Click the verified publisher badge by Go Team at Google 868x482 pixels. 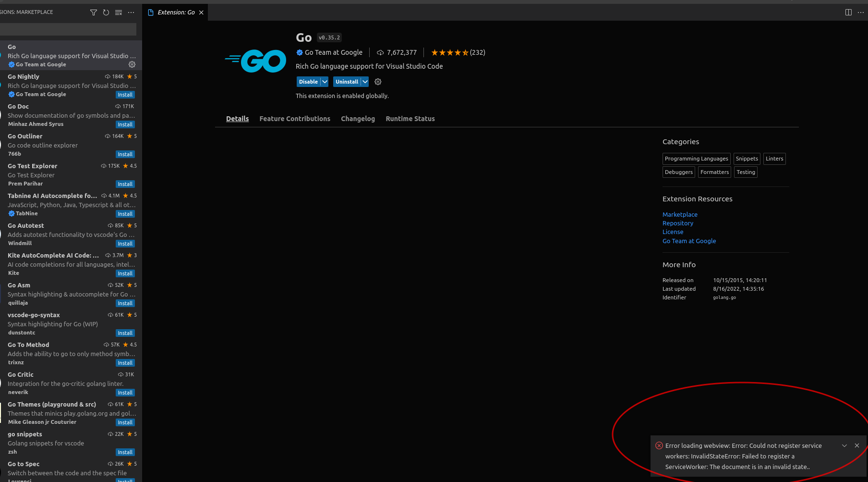coord(299,52)
